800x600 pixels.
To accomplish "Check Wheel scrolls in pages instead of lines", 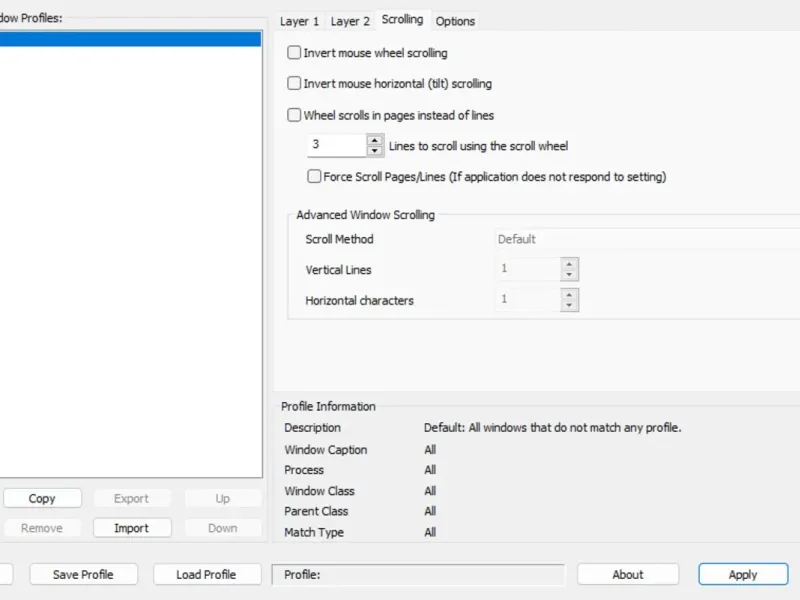I will [294, 115].
